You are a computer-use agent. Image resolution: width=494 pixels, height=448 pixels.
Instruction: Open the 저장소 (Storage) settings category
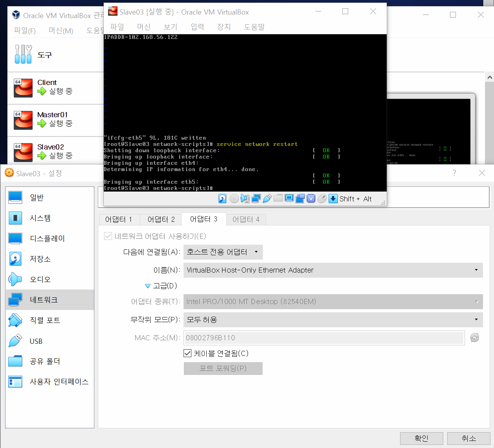click(50, 259)
